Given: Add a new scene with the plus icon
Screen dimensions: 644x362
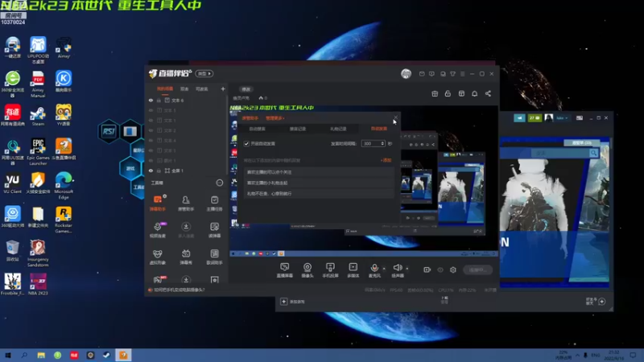Looking at the screenshot, I should (x=223, y=88).
